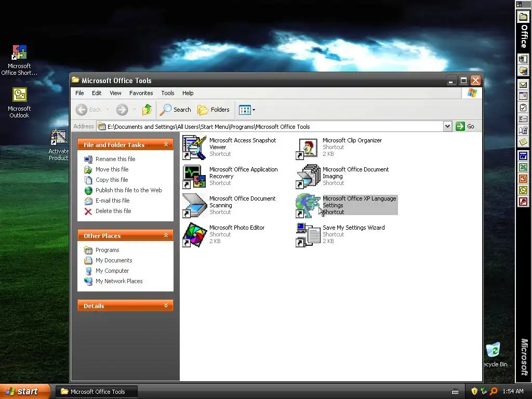Open the Microsoft Access Snapshot Viewer shortcut icon
Screen dimensions: 532x399
pos(194,147)
